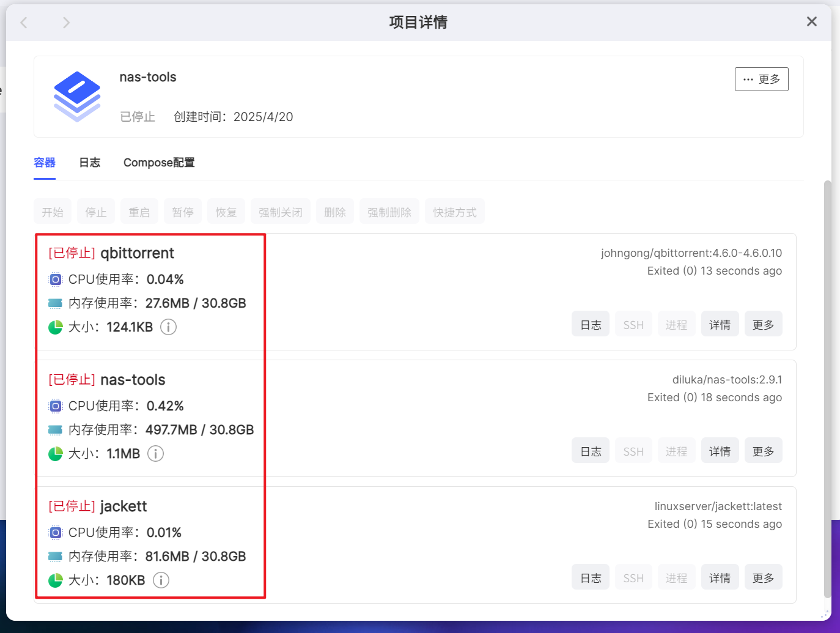Click the nas-tools container size pie icon
The width and height of the screenshot is (840, 633).
click(56, 454)
